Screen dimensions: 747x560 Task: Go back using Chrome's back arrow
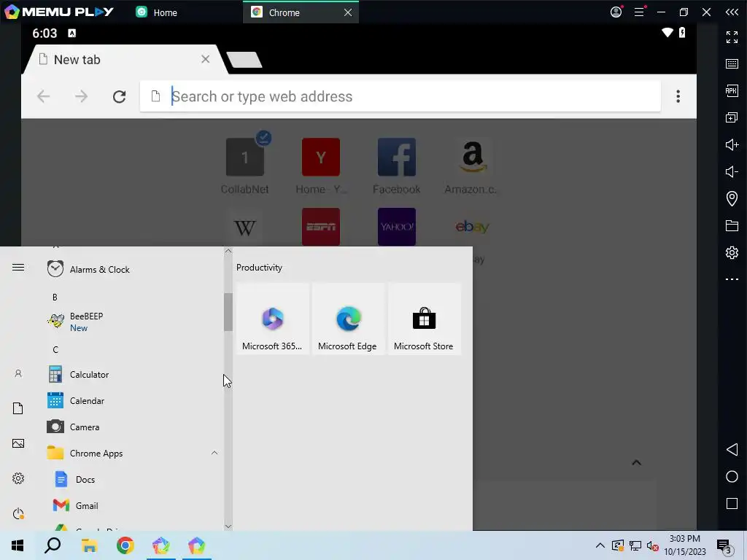[x=43, y=97]
